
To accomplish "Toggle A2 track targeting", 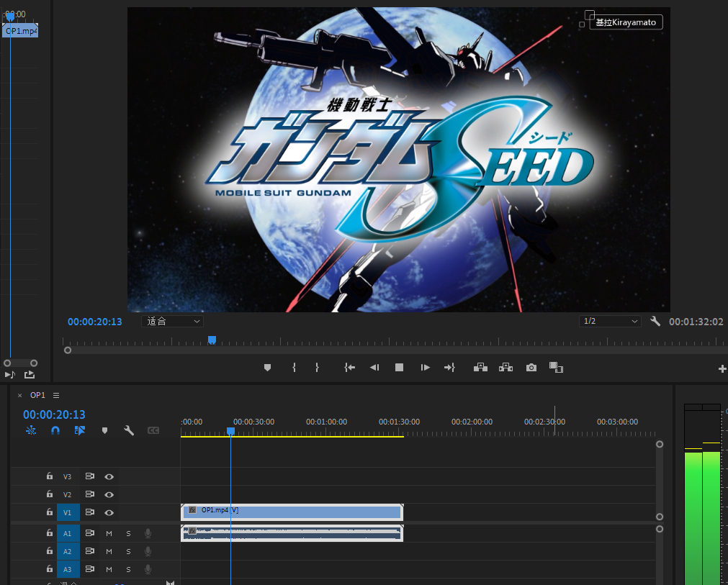I will 68,551.
